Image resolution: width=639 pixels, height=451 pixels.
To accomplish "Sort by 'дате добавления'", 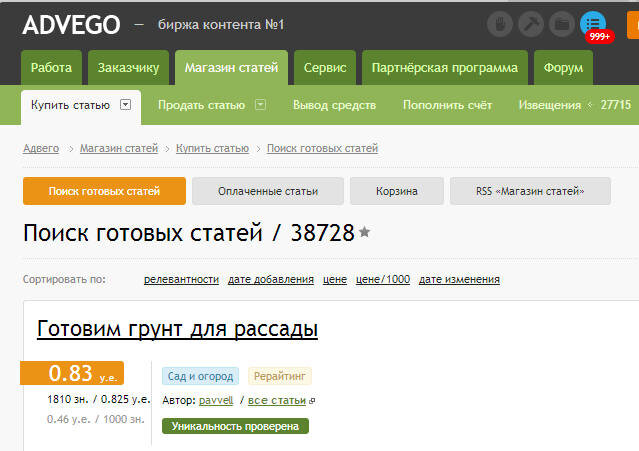I will [x=271, y=279].
